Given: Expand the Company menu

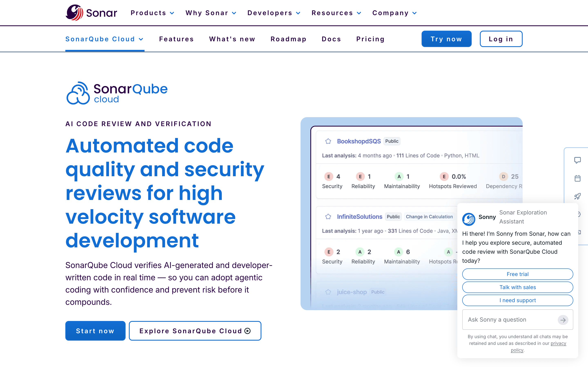Looking at the screenshot, I should (394, 13).
